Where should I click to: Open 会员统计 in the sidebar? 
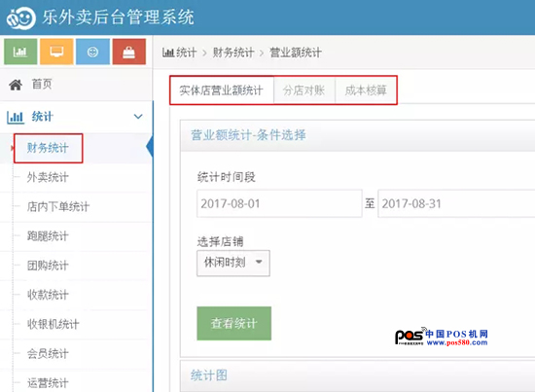tap(48, 354)
